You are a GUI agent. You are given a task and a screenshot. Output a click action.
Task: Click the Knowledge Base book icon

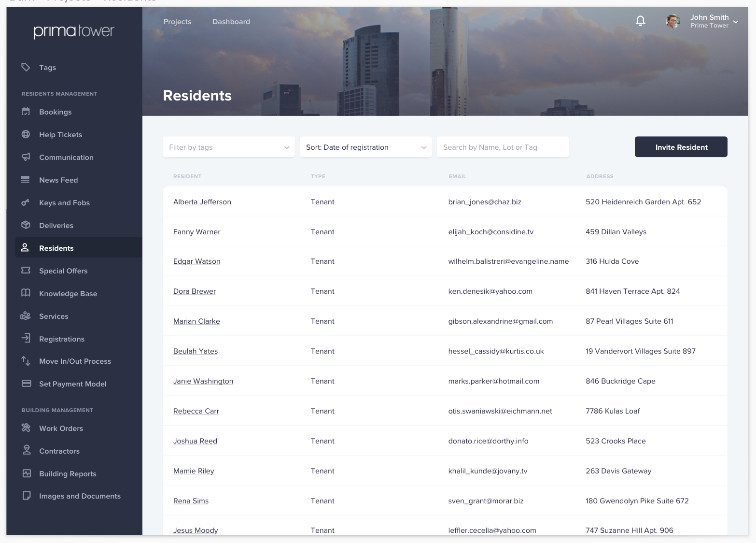(x=26, y=293)
